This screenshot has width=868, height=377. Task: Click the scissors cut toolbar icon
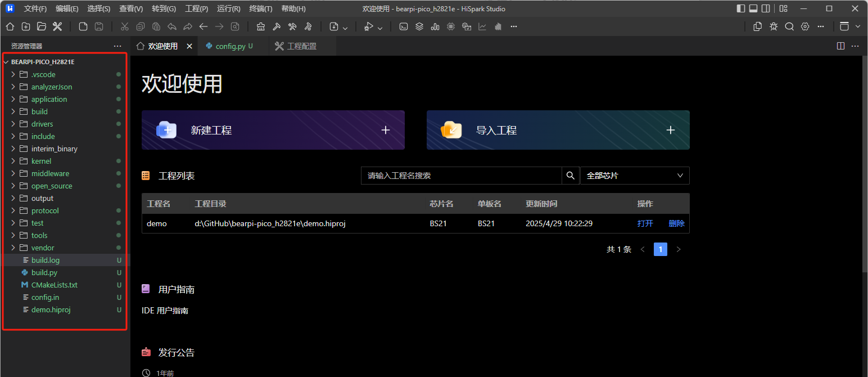125,26
